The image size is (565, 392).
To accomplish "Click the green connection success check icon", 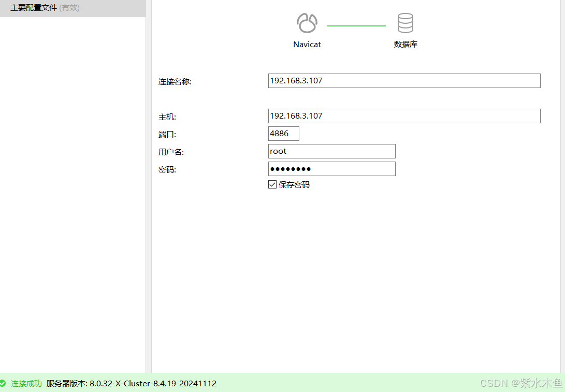I will [3, 383].
